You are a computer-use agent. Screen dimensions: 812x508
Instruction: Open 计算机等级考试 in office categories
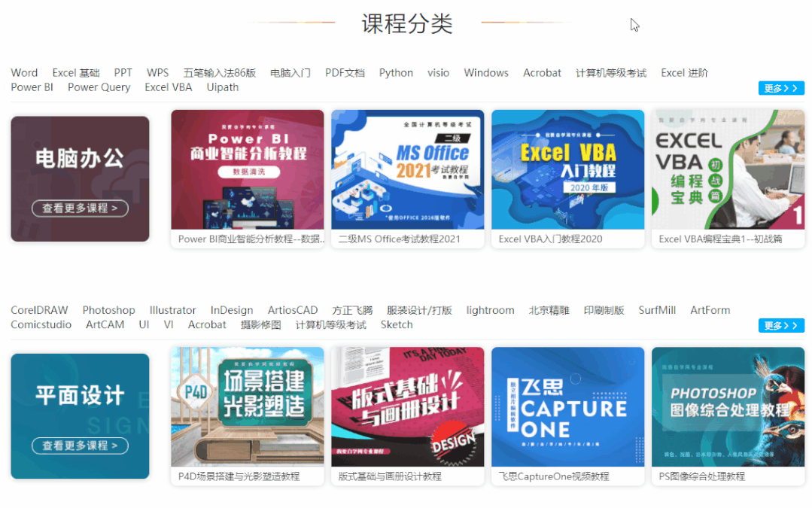tap(610, 73)
